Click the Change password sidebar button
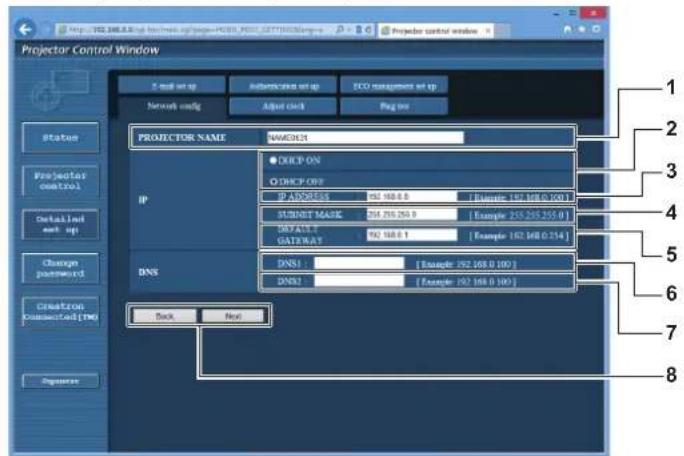This screenshot has width=684, height=456. [60, 268]
